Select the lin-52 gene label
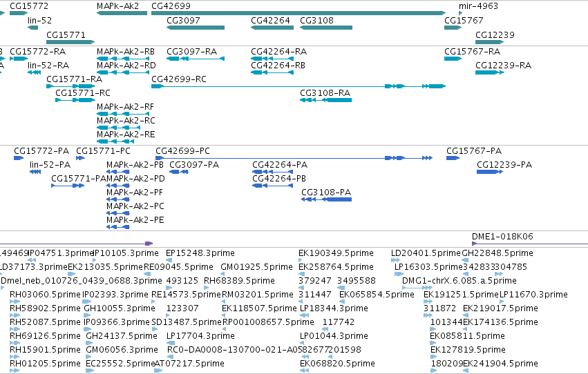Screen dimensions: 588x374 tap(40, 21)
